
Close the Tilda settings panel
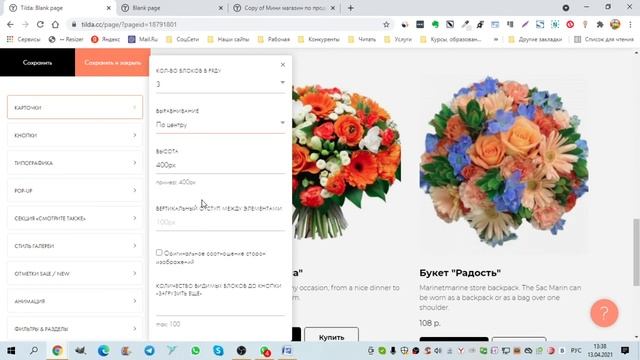(283, 64)
